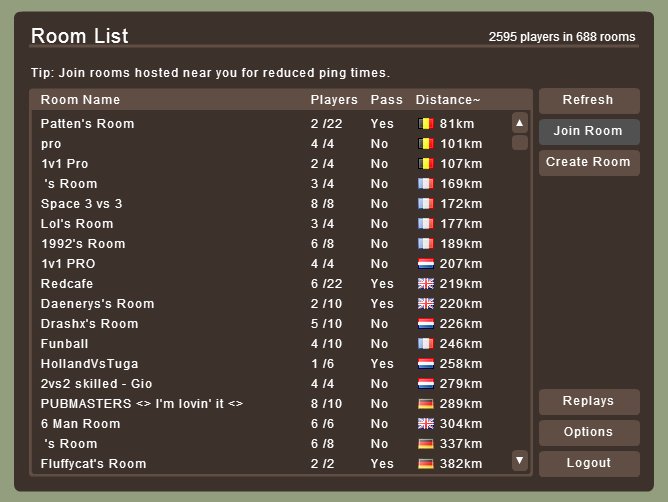
Task: Click the Dutch flag in 2vs2 skilled - Gio row
Action: (x=426, y=384)
